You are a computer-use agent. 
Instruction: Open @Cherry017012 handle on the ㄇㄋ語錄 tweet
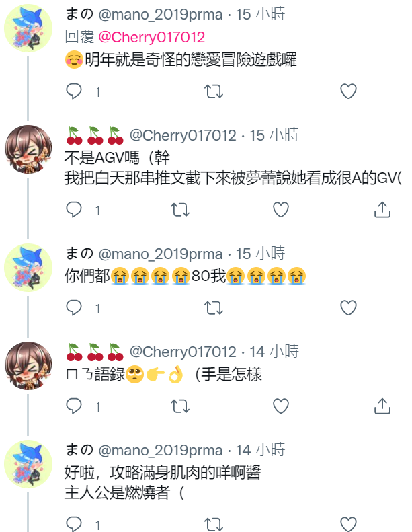(183, 352)
